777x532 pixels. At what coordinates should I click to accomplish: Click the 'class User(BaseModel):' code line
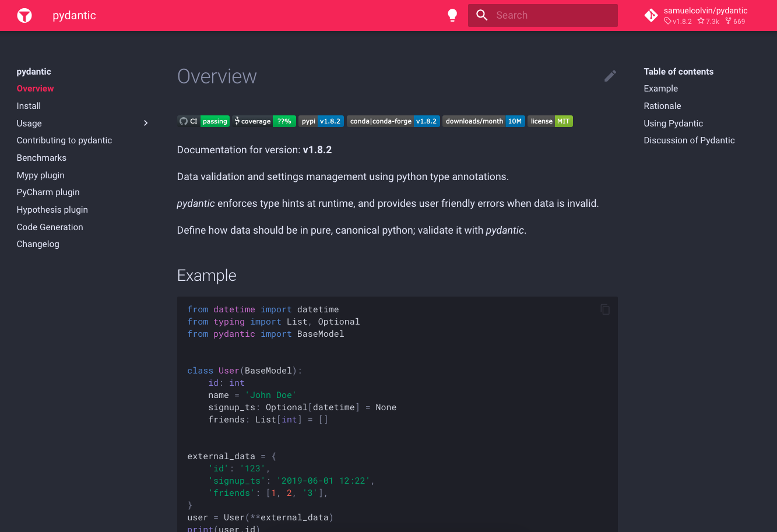pyautogui.click(x=245, y=371)
